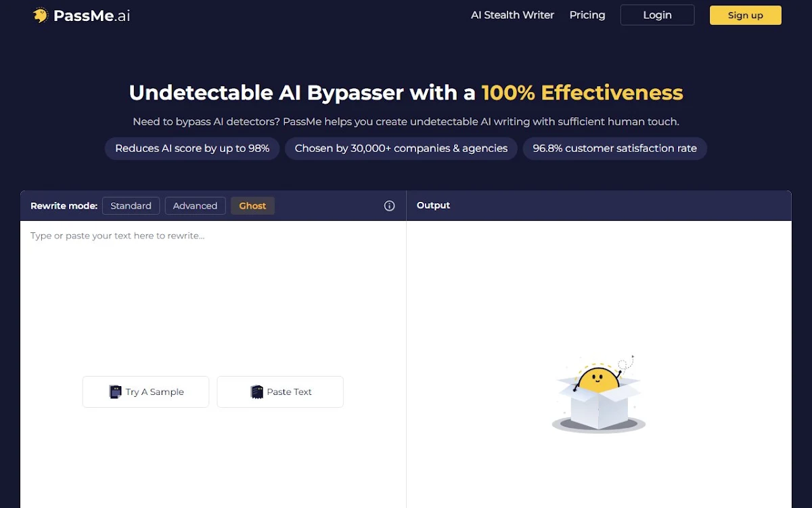Go to the Pricing page
The image size is (812, 508).
tap(587, 15)
